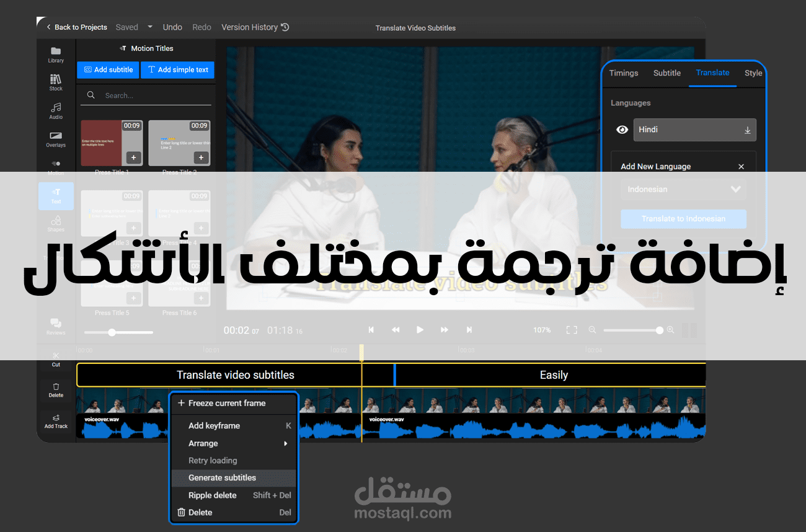Click the Redo button
806x532 pixels.
click(201, 27)
